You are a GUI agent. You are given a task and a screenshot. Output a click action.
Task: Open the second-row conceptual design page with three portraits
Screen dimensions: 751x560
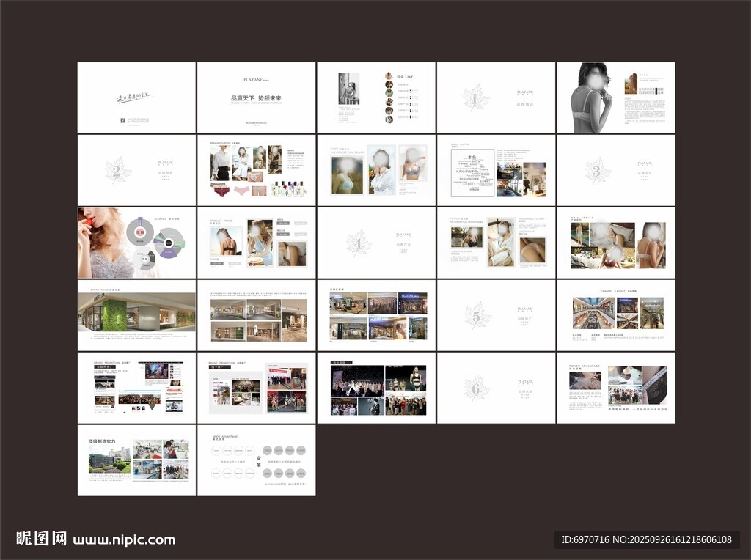(376, 170)
